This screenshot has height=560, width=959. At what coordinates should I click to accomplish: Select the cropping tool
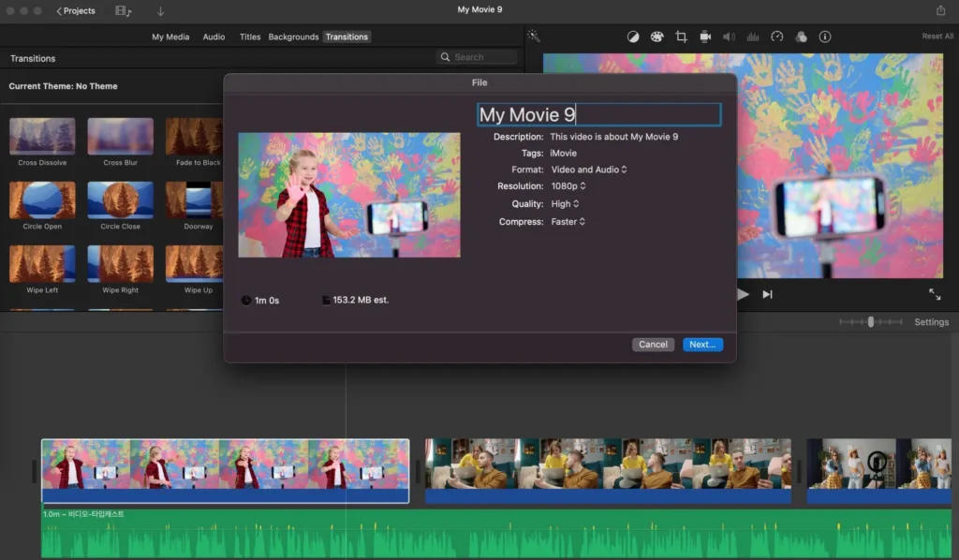(682, 37)
